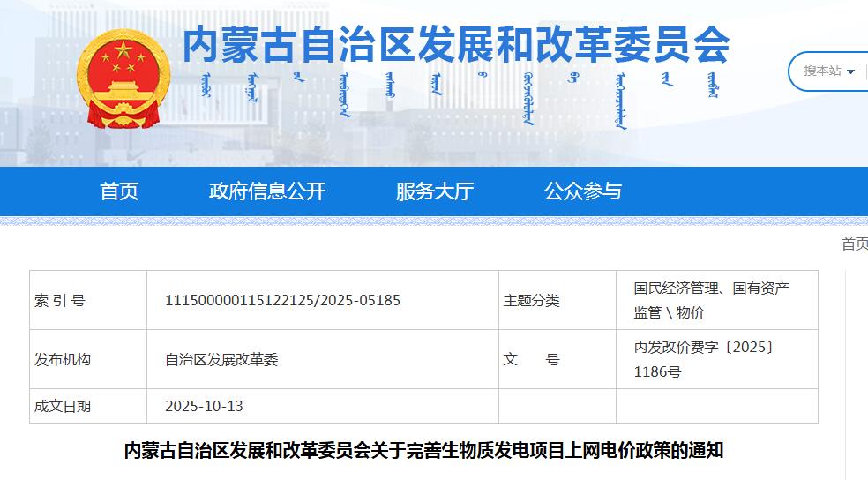This screenshot has width=868, height=480.
Task: Click the index number 111500000115122125/2025-05185
Action: pyautogui.click(x=282, y=301)
